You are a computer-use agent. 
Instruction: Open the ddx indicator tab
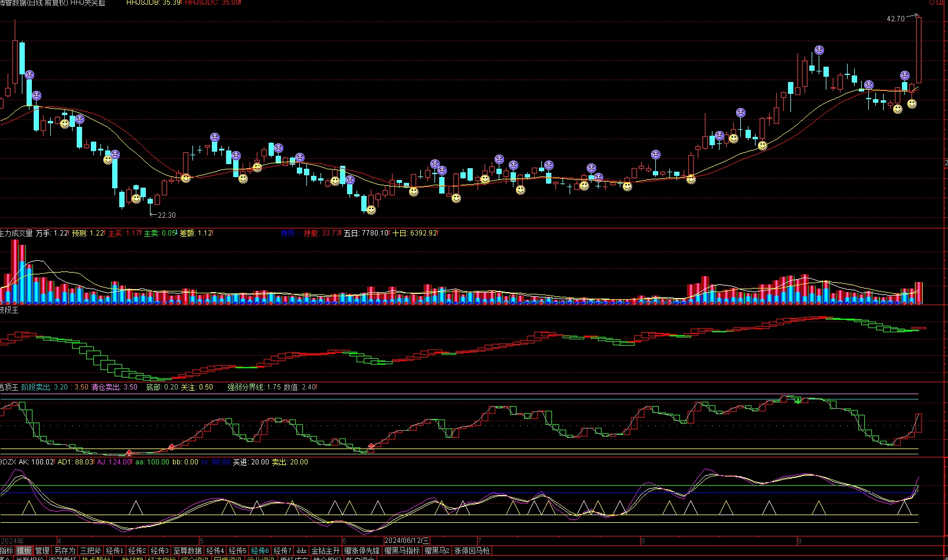pyautogui.click(x=301, y=551)
